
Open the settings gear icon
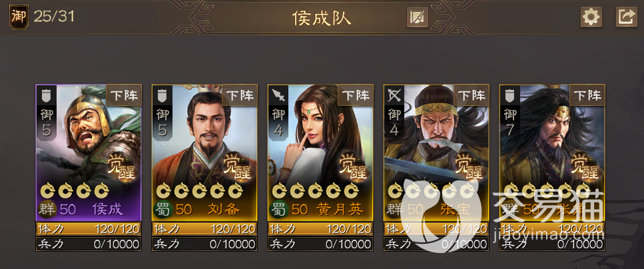pyautogui.click(x=591, y=17)
